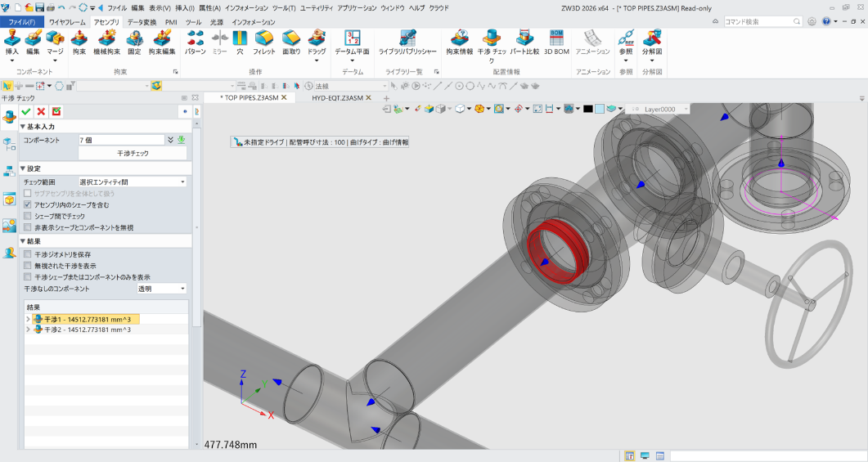Screen dimensions: 868x462
Task: Open the PMI ribbon tab
Action: [171, 22]
